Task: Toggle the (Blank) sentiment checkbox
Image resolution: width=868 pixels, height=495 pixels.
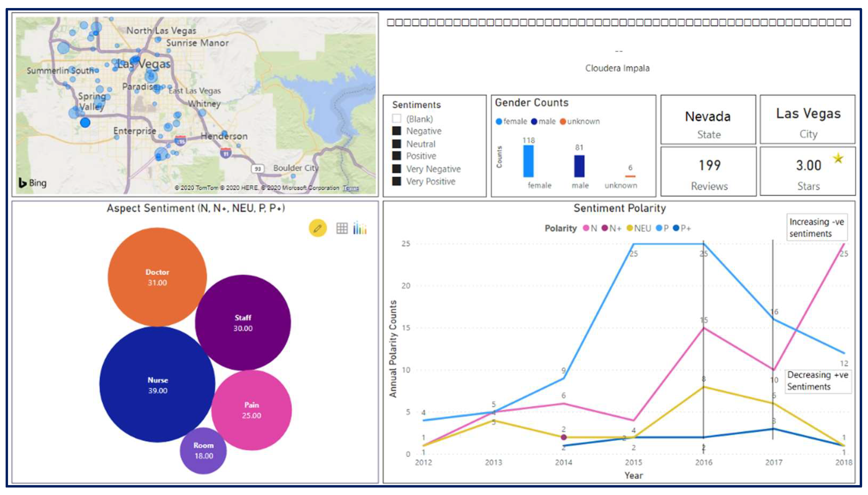Action: coord(396,119)
